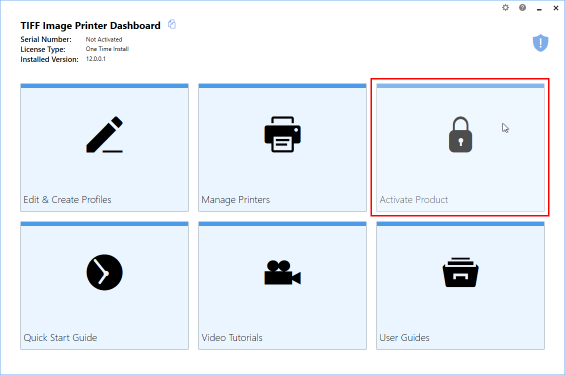Image resolution: width=565 pixels, height=375 pixels.
Task: Click the file drawer icon
Action: click(x=460, y=272)
